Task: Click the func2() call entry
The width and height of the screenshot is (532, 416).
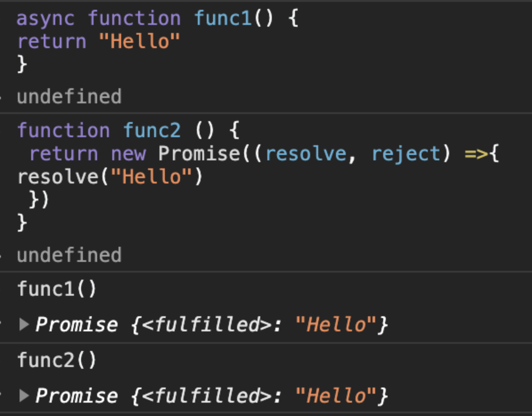Action: tap(57, 360)
